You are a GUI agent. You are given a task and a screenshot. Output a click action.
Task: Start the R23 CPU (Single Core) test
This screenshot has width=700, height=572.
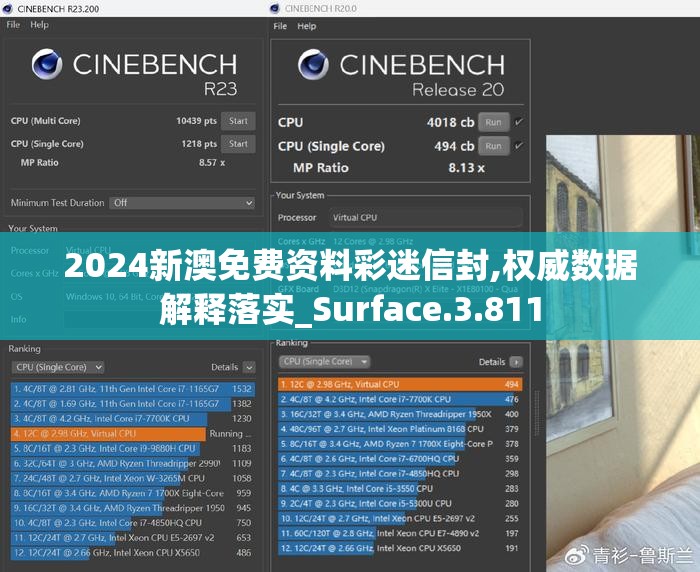238,144
